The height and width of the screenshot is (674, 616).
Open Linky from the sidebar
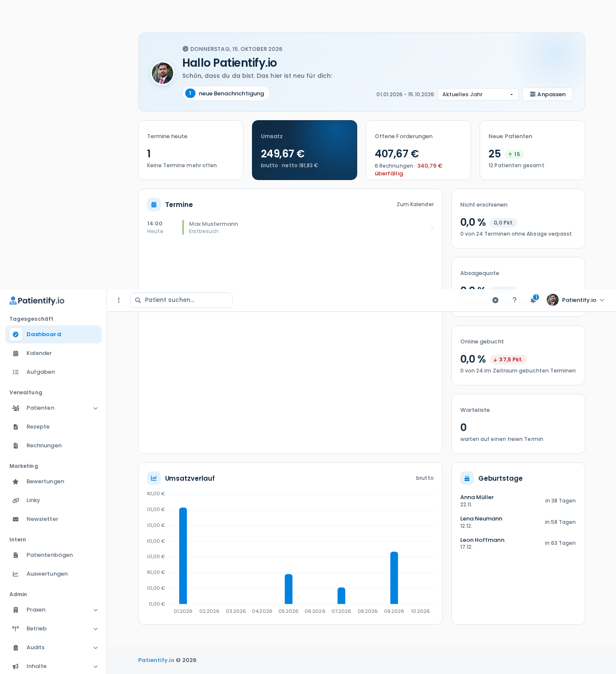(x=53, y=500)
